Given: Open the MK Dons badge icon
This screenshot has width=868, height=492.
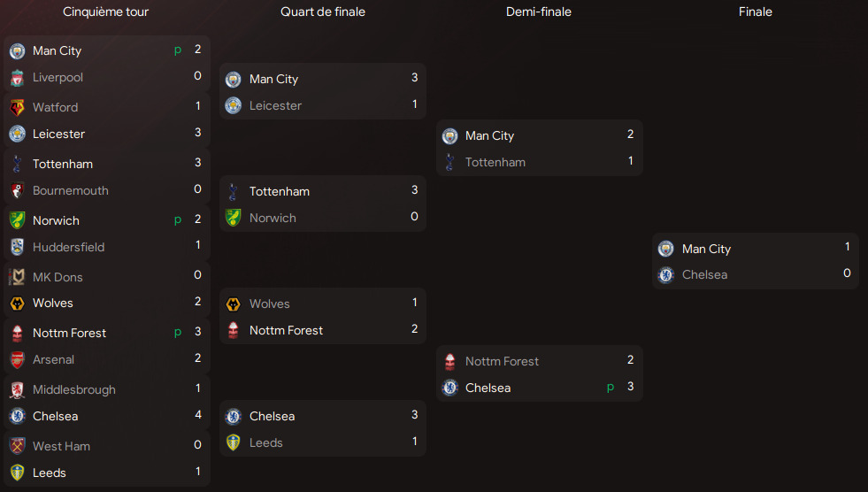Looking at the screenshot, I should tap(17, 277).
